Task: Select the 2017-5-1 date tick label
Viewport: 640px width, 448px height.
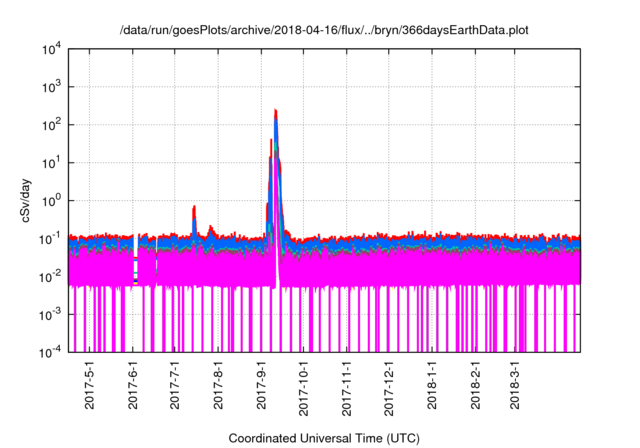Action: [x=89, y=385]
